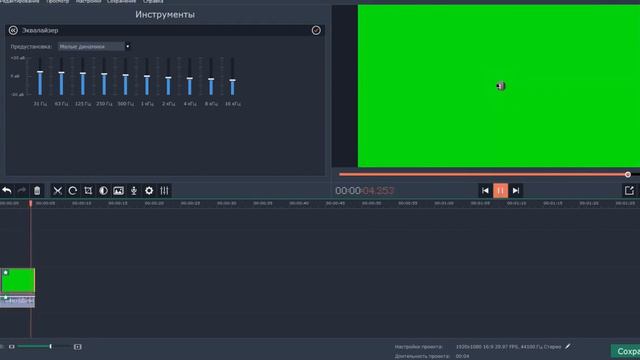Screen dimensions: 640x360
Task: Click the green preview video frame
Action: pos(499,86)
